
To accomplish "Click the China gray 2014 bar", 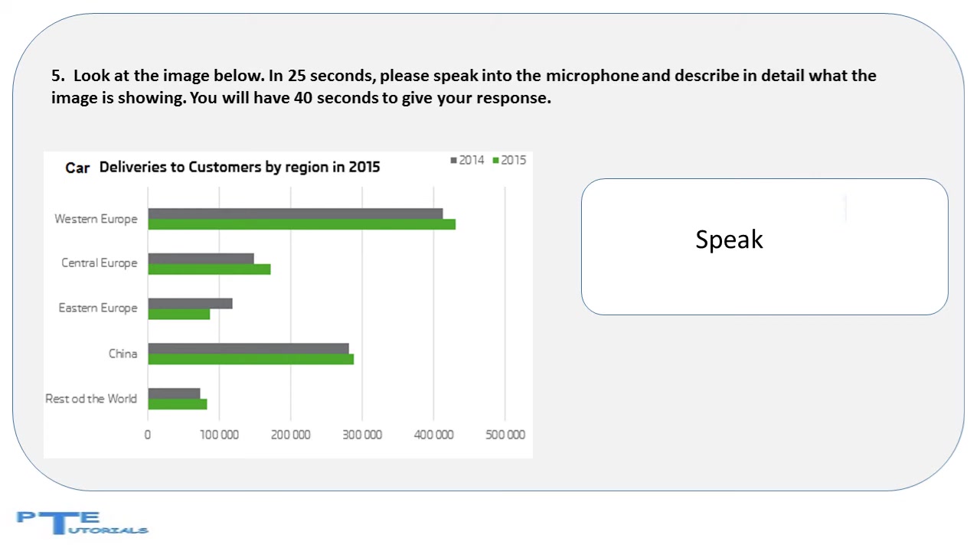I will [248, 348].
